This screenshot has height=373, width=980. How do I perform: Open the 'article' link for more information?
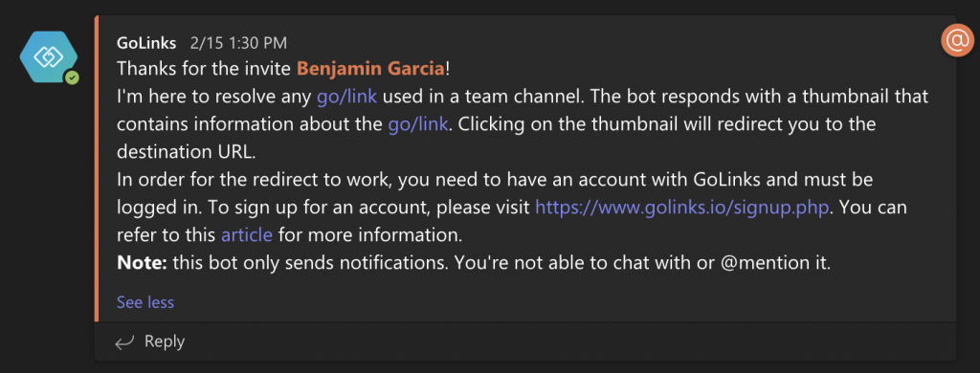pos(247,235)
